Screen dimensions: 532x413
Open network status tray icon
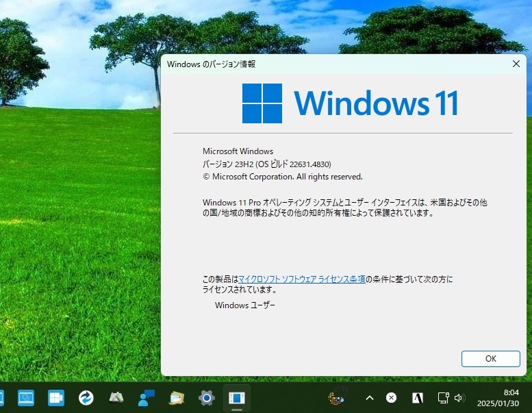[x=443, y=398]
